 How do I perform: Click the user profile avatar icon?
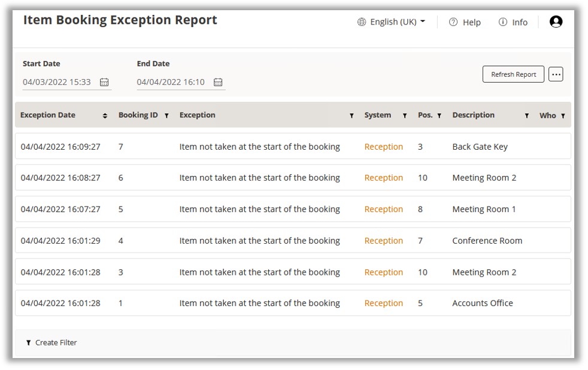point(556,22)
